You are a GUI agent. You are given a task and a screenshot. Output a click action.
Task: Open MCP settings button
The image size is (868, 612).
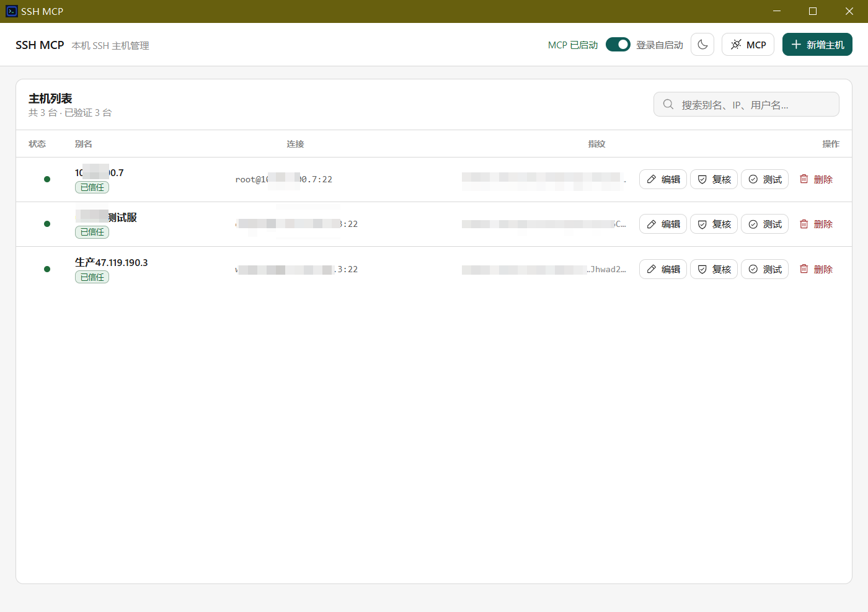point(748,45)
